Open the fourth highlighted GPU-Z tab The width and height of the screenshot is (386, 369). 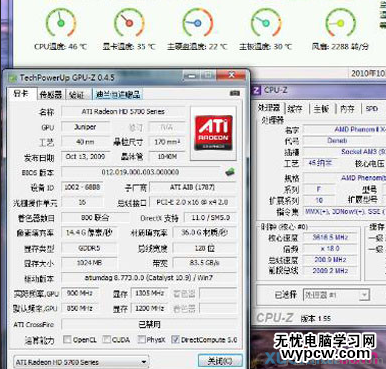tap(118, 95)
